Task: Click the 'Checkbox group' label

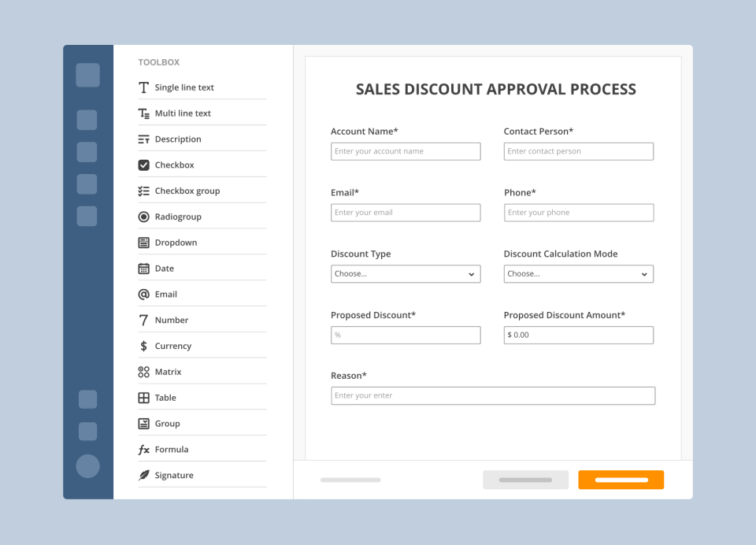Action: [187, 191]
